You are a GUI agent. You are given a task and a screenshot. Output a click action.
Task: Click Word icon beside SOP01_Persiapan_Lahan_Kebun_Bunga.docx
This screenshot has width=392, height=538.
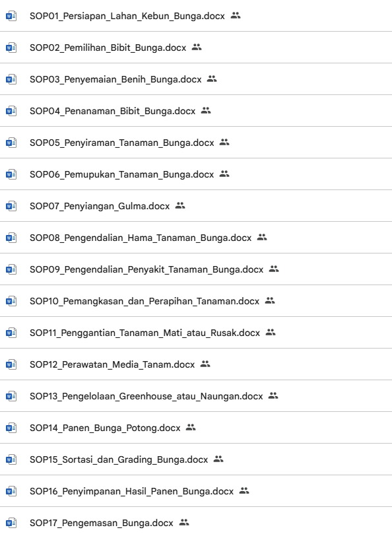click(x=11, y=16)
